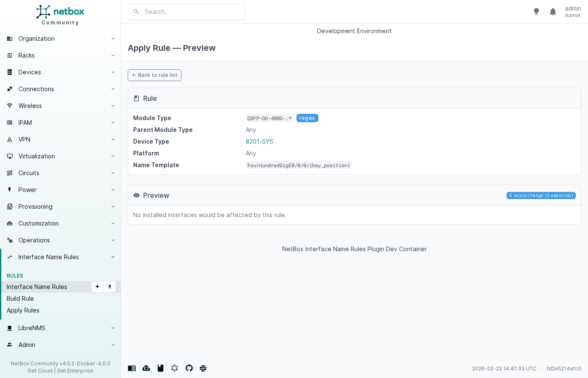Open the NetBox documentation book icon
This screenshot has width=588, height=378.
coord(131,368)
